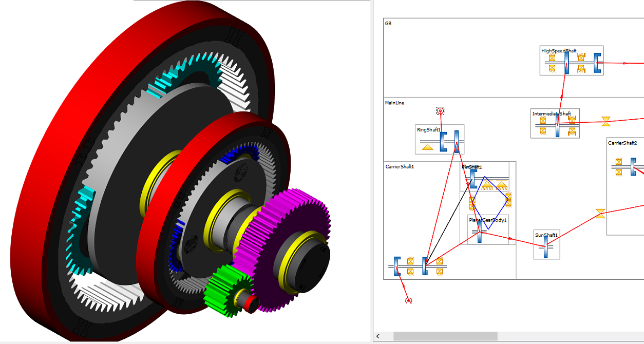Click the overlapping PlanShaft1 label
This screenshot has width=644, height=344.
pos(472,167)
